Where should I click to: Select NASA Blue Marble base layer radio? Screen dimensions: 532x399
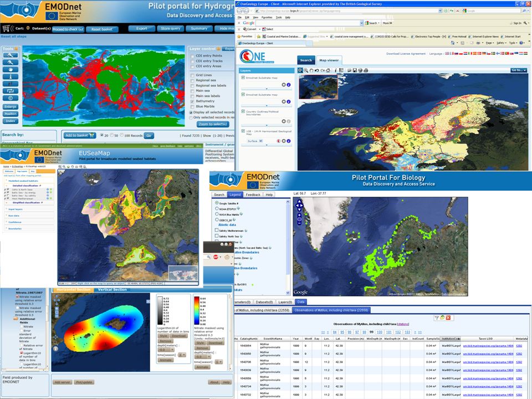(217, 214)
